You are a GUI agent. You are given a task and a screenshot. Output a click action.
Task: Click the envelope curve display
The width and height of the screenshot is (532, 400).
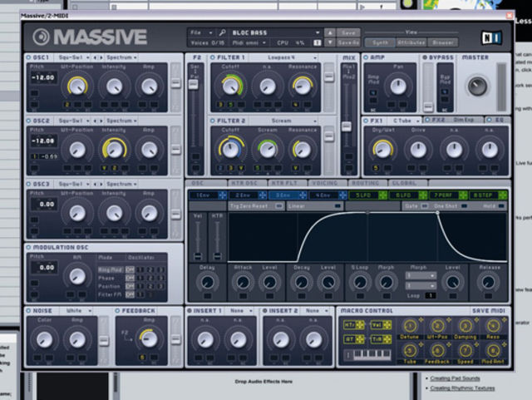(367, 237)
